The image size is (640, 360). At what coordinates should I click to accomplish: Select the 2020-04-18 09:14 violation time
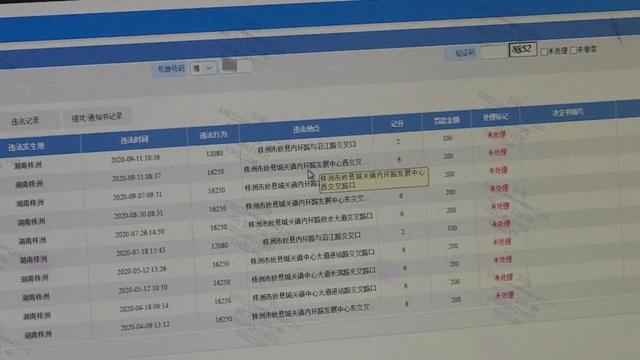pyautogui.click(x=144, y=308)
